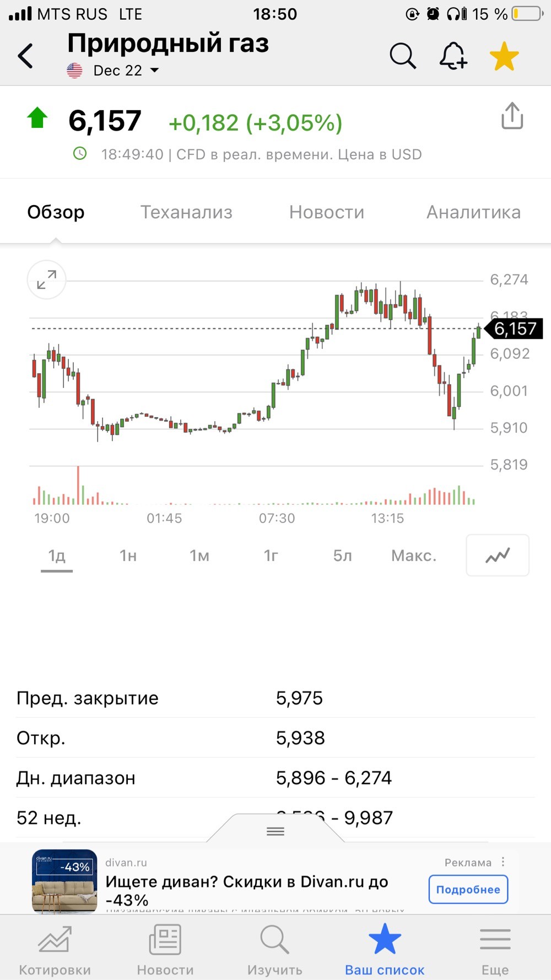Open ad options three-dot menu

[503, 861]
